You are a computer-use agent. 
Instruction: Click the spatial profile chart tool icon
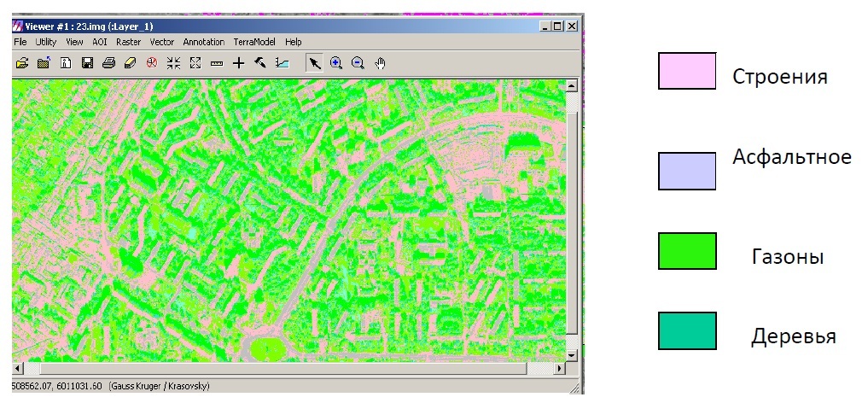tap(283, 62)
